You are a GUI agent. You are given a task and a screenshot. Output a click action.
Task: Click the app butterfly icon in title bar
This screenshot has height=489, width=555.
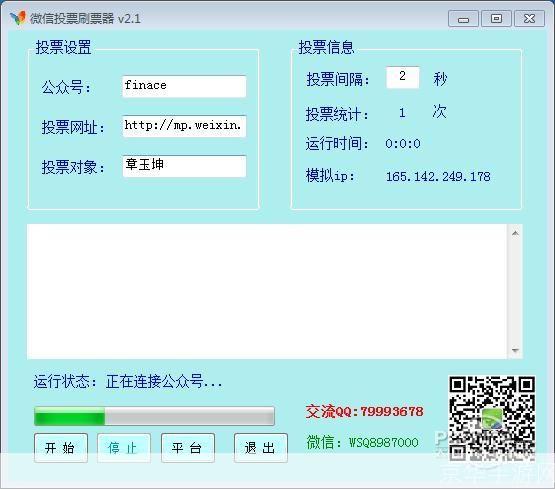(x=17, y=17)
